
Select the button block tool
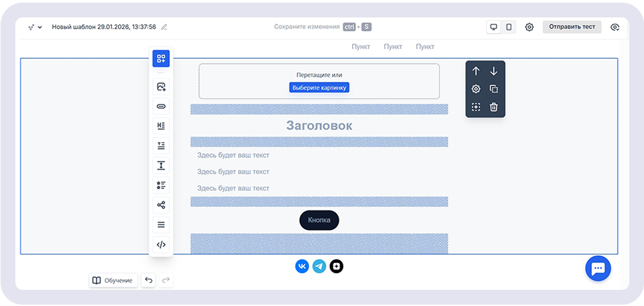pyautogui.click(x=161, y=106)
